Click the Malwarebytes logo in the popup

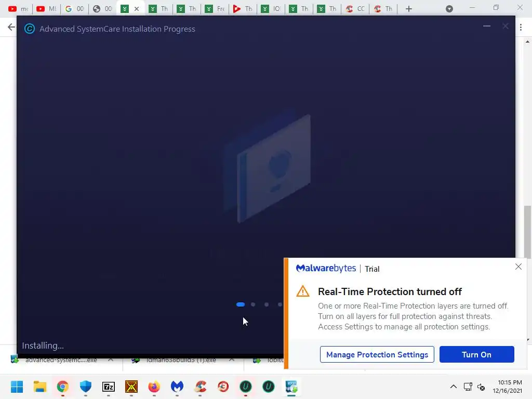point(326,269)
